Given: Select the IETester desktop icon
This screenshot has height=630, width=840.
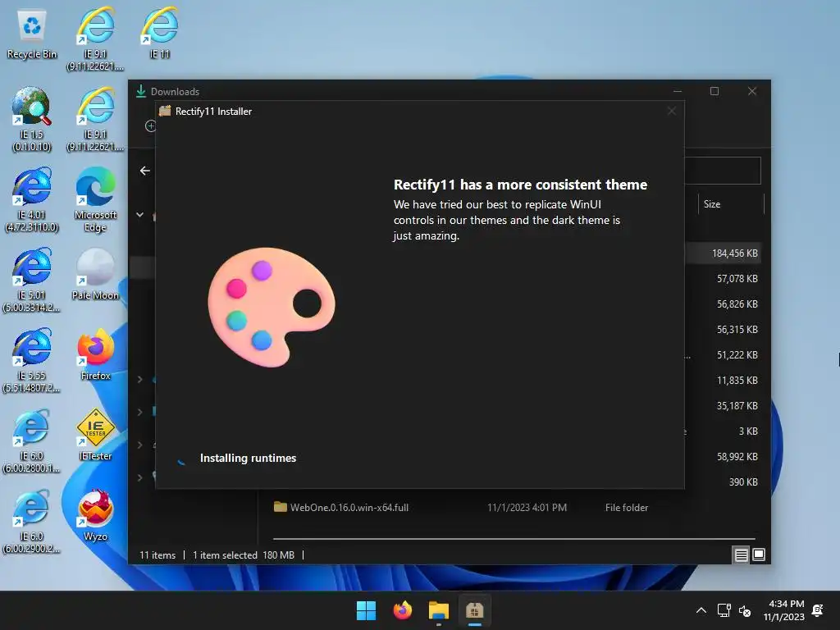Looking at the screenshot, I should [x=95, y=435].
